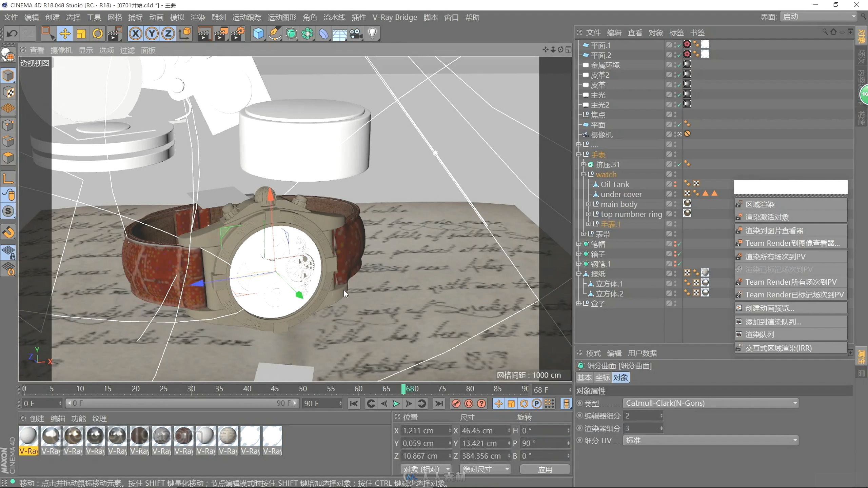The width and height of the screenshot is (868, 488).
Task: Toggle Autokeying button
Action: pos(469,403)
